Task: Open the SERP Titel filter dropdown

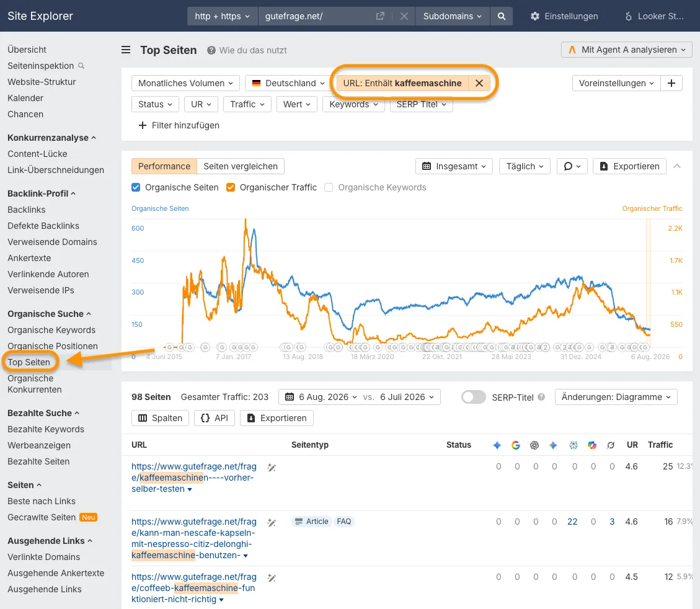Action: click(422, 104)
